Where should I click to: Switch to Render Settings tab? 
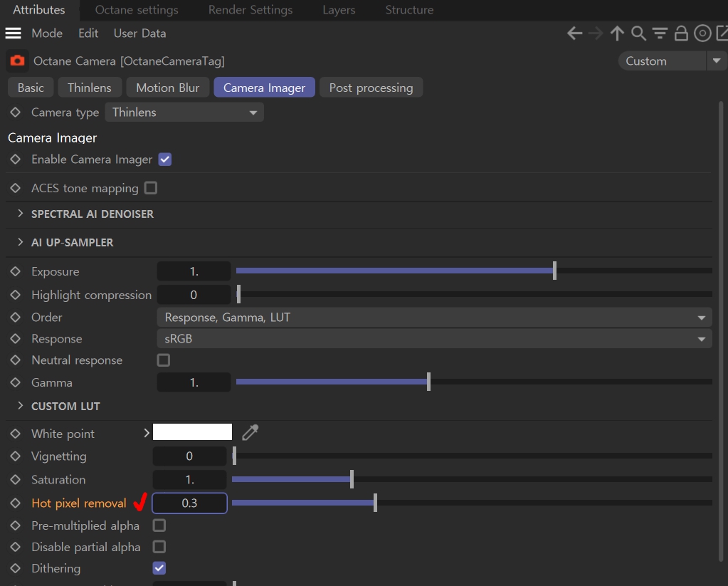pyautogui.click(x=250, y=10)
